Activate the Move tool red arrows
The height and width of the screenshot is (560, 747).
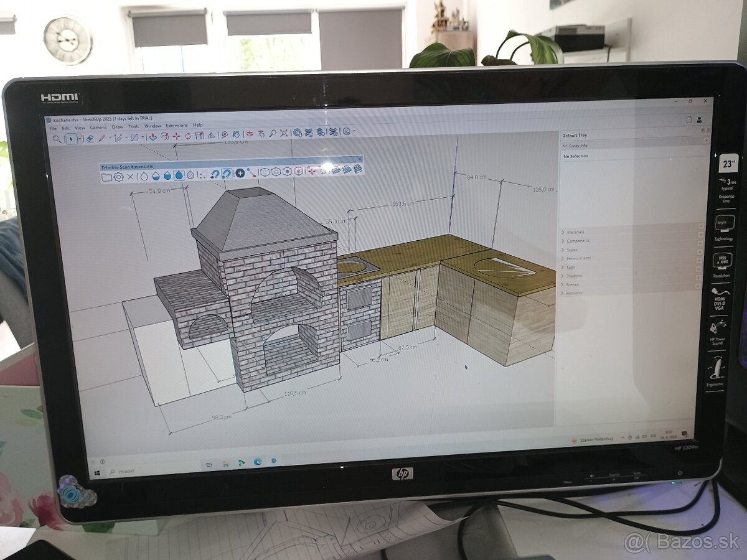click(176, 136)
